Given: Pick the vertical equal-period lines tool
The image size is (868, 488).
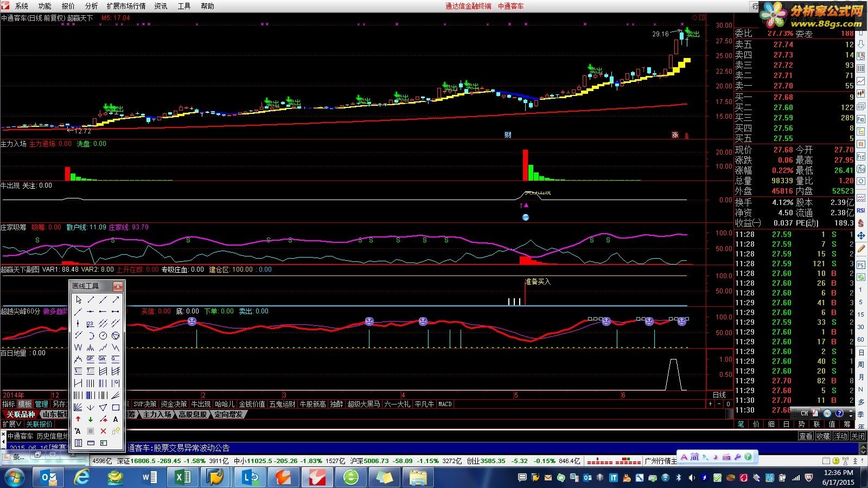Looking at the screenshot, I should click(91, 383).
